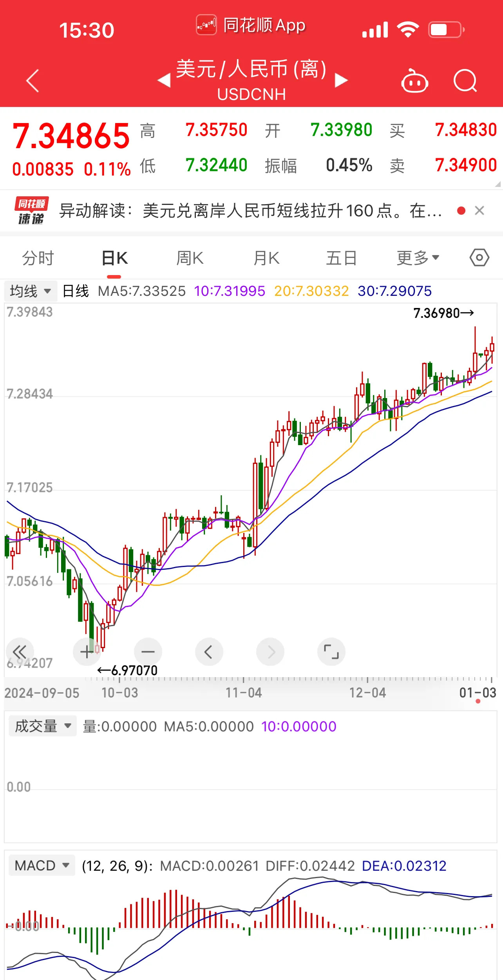Tap the 7.36980 high price marker
Image resolution: width=503 pixels, height=980 pixels.
click(443, 313)
